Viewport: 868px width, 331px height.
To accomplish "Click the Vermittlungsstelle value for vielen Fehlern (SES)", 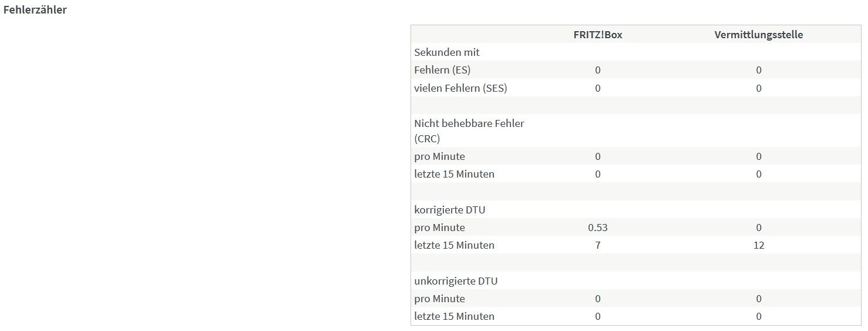I will click(x=758, y=88).
